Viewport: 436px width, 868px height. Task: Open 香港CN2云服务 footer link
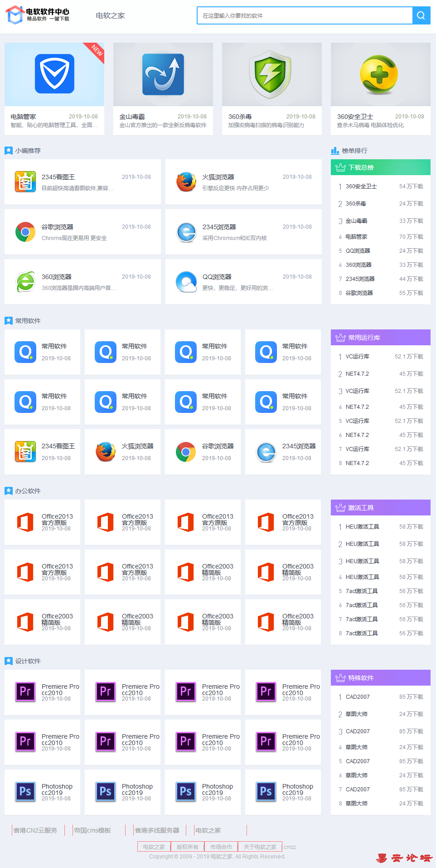pyautogui.click(x=35, y=830)
